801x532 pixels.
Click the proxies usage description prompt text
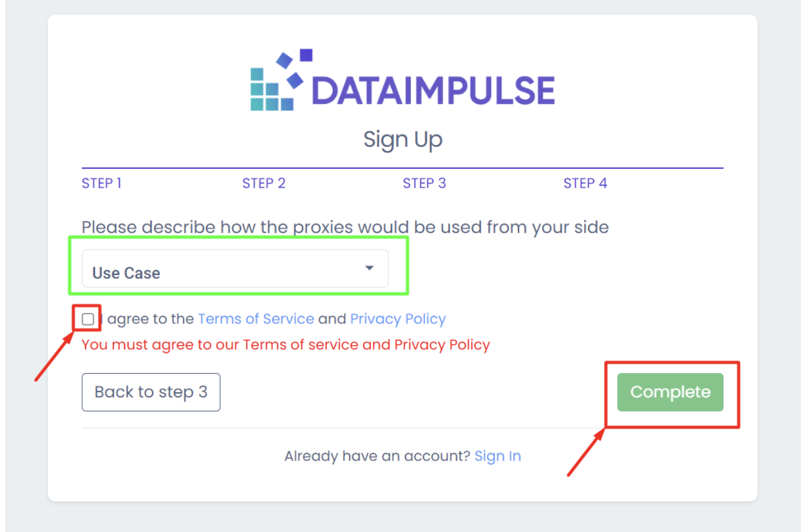[345, 227]
